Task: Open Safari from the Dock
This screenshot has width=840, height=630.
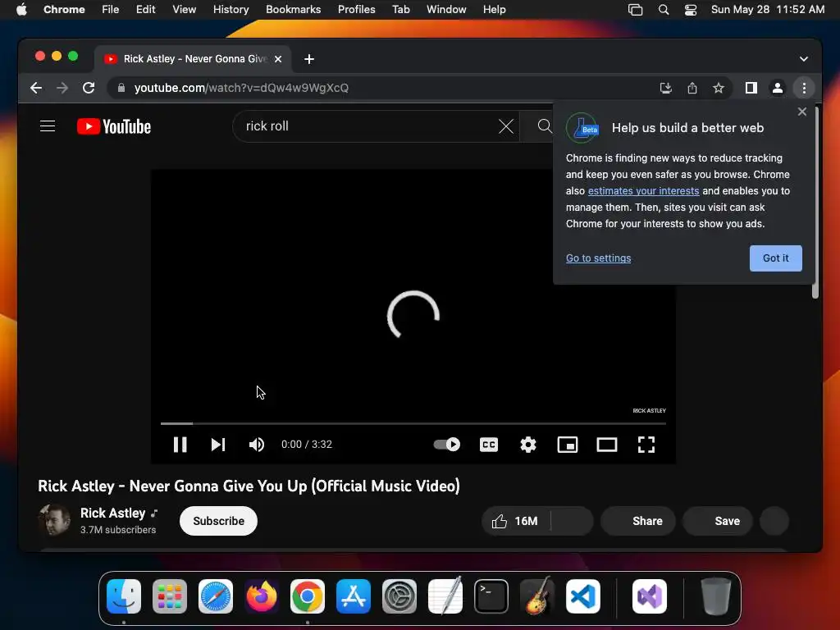Action: [216, 596]
